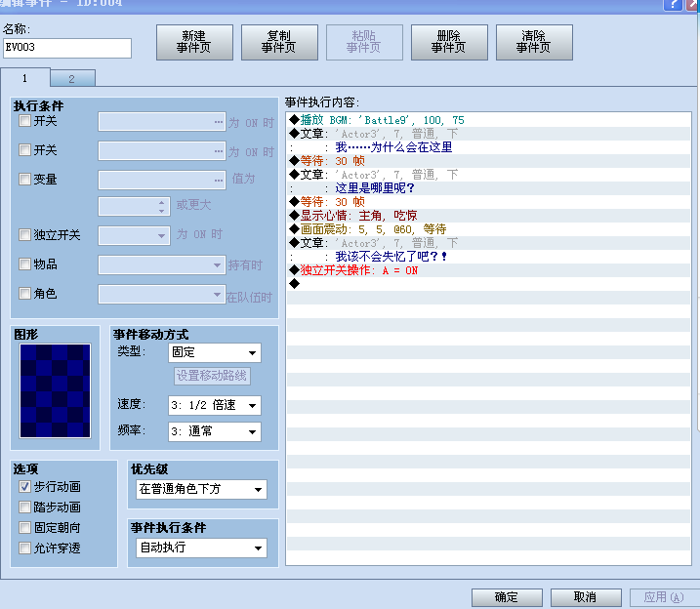Click the first switch ellipsis button

point(219,122)
